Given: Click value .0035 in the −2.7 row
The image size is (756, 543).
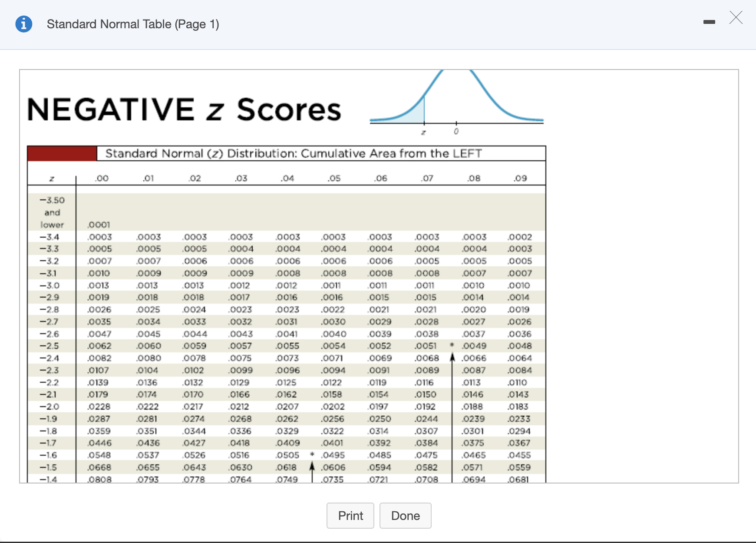Looking at the screenshot, I should (x=99, y=322).
